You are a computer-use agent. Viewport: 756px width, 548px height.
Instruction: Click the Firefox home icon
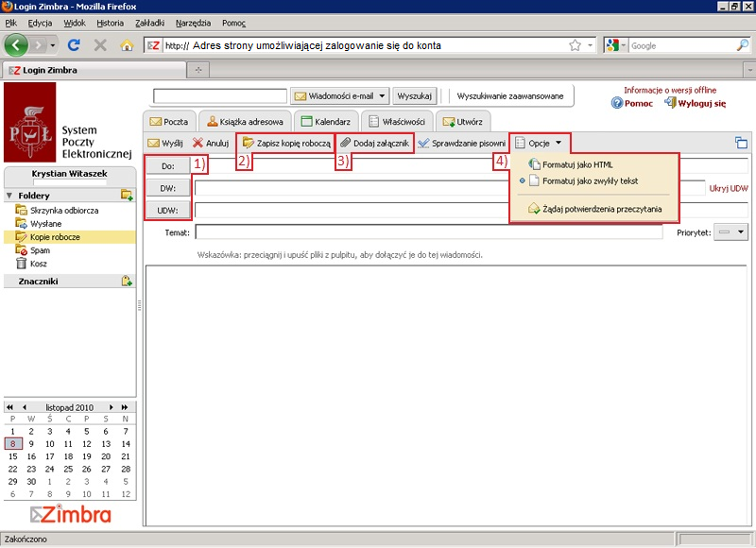click(x=127, y=44)
